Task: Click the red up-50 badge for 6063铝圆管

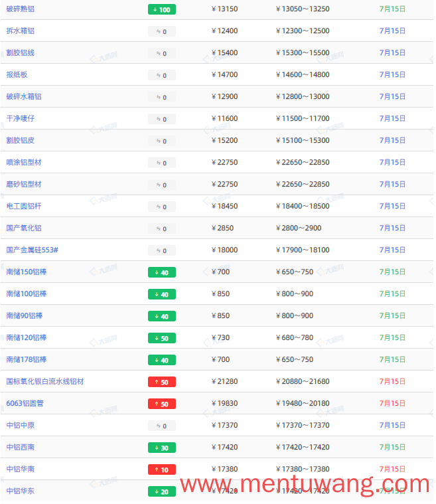Action: (162, 404)
